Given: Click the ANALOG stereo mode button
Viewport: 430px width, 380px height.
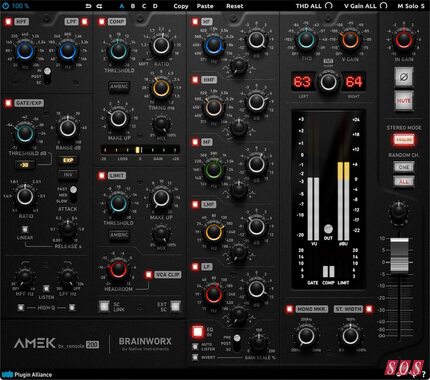Looking at the screenshot, I should 404,140.
